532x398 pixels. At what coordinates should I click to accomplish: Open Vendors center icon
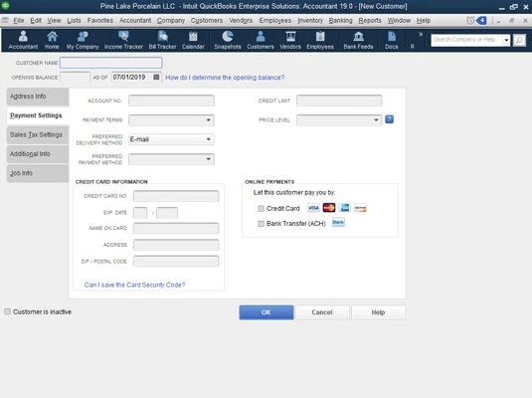(x=290, y=40)
